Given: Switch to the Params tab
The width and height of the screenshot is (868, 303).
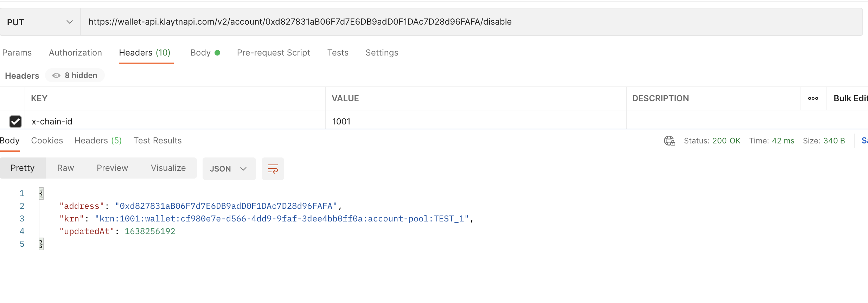Looking at the screenshot, I should click(x=17, y=53).
